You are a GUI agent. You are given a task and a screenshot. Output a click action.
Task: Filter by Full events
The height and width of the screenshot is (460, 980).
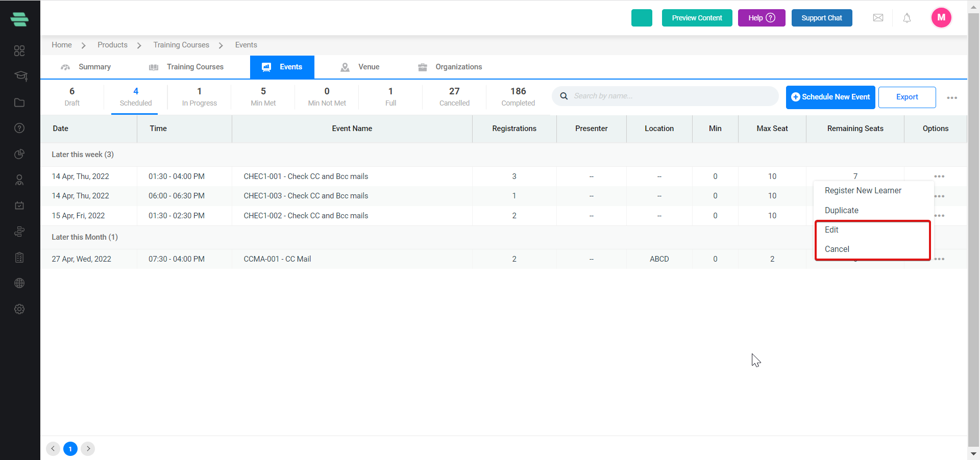click(x=390, y=97)
